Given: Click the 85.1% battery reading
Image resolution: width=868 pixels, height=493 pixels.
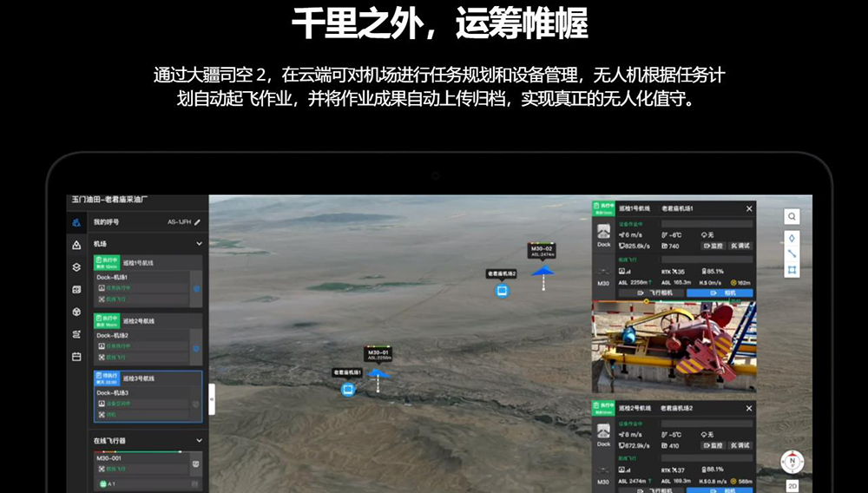Looking at the screenshot, I should point(713,272).
